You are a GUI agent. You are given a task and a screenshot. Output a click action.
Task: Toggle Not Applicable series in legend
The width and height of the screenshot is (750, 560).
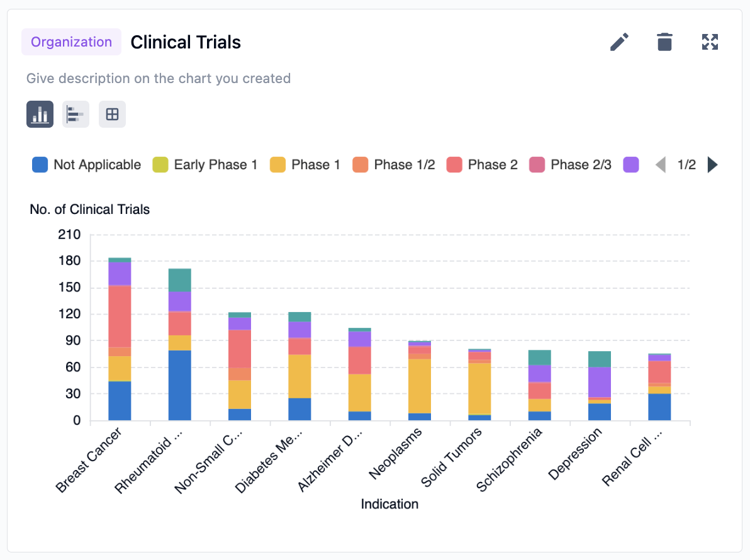pos(86,165)
